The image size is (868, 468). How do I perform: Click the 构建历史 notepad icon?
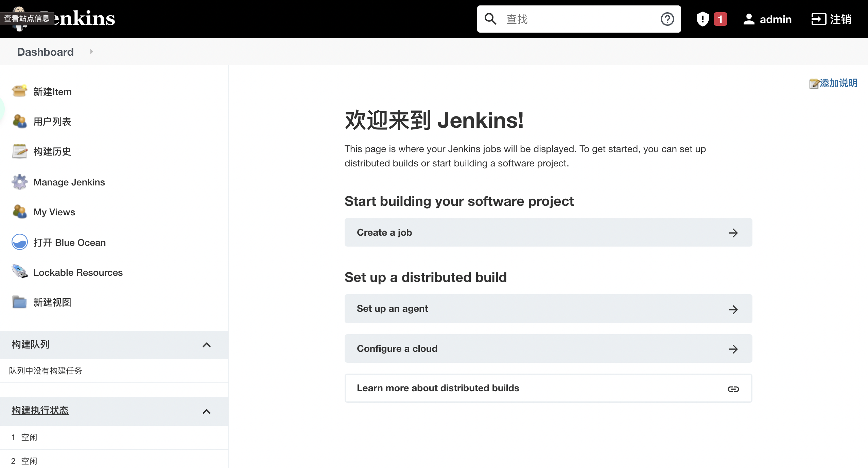19,151
